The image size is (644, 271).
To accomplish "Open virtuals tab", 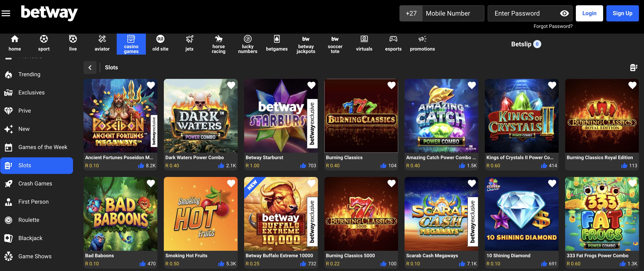I will tap(364, 44).
